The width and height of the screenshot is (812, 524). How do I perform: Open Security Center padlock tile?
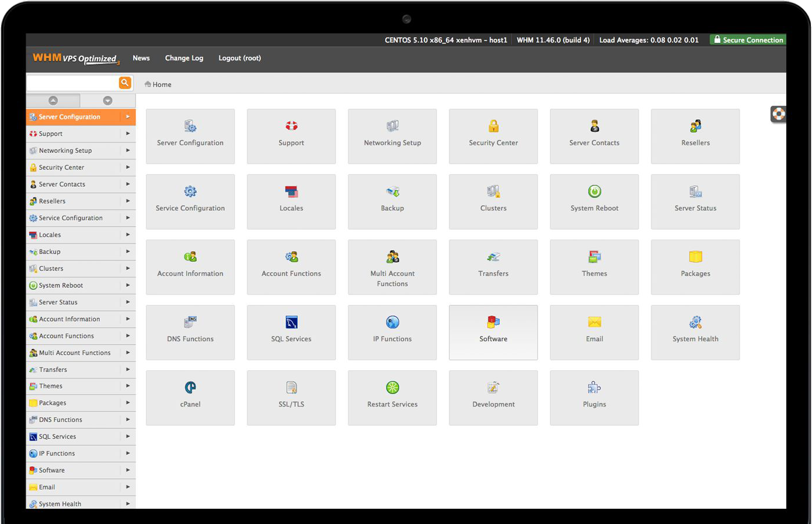[493, 136]
